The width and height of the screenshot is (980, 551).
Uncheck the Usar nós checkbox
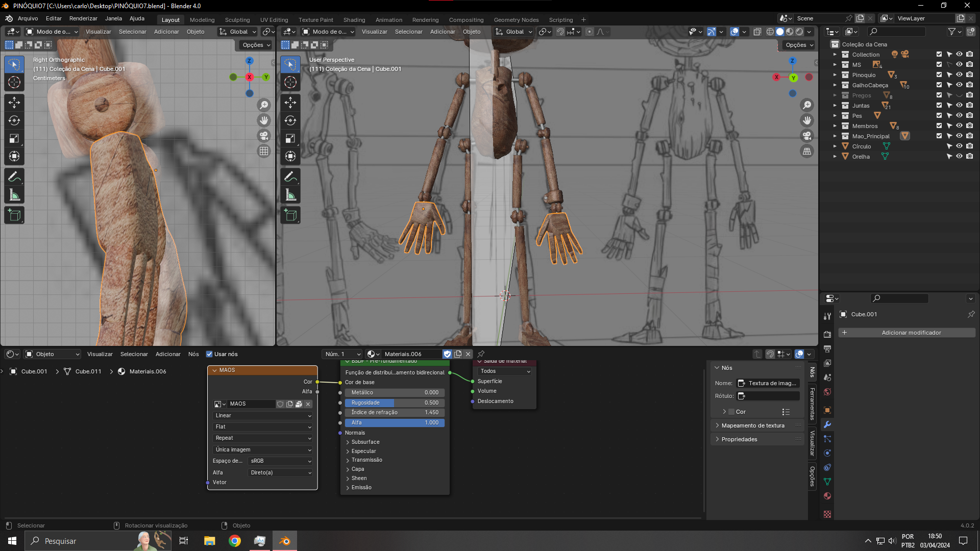coord(209,354)
